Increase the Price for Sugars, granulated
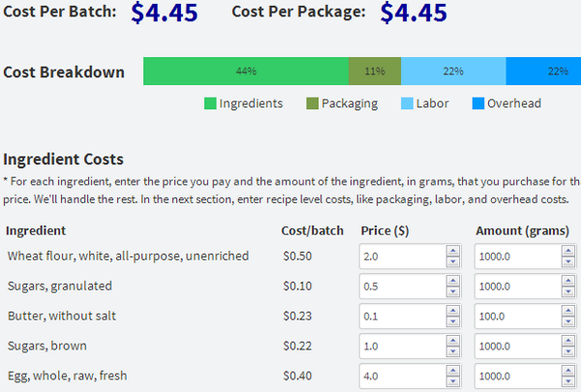The width and height of the screenshot is (581, 392). click(452, 282)
